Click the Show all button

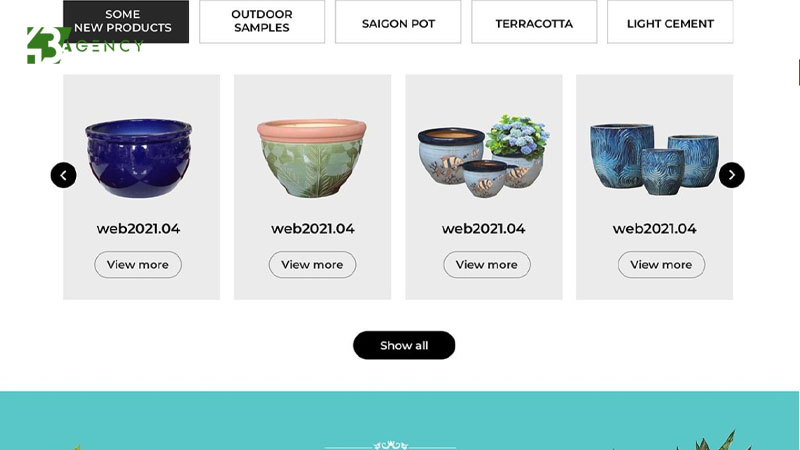tap(404, 345)
